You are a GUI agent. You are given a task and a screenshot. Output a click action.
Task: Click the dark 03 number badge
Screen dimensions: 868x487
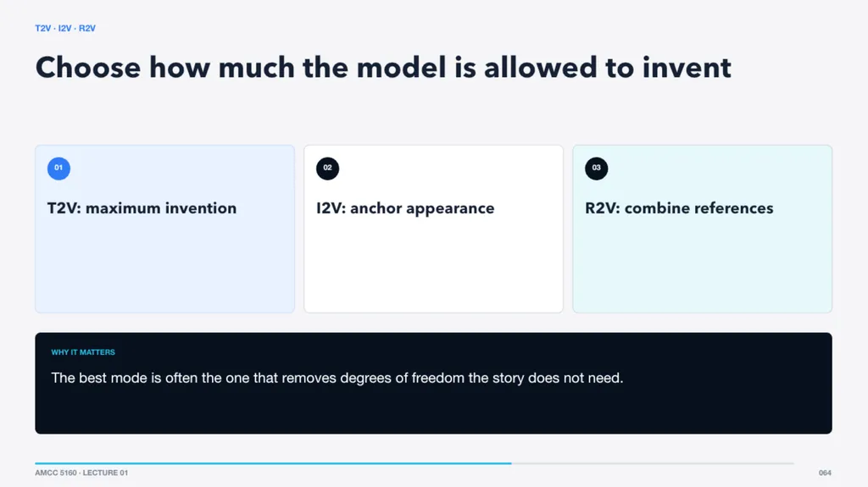coord(596,169)
